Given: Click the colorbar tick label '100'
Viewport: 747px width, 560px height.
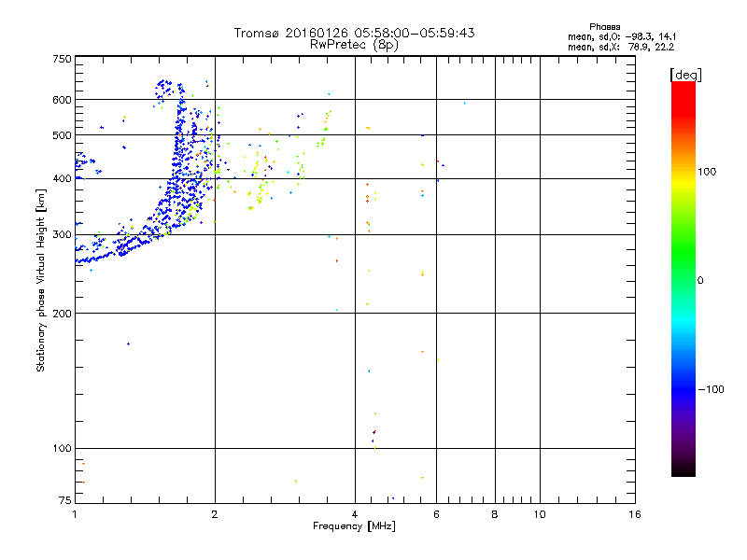Looking at the screenshot, I should pos(707,172).
